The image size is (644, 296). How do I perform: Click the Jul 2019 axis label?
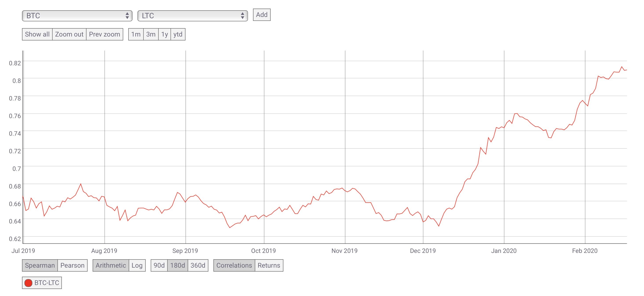click(x=23, y=251)
